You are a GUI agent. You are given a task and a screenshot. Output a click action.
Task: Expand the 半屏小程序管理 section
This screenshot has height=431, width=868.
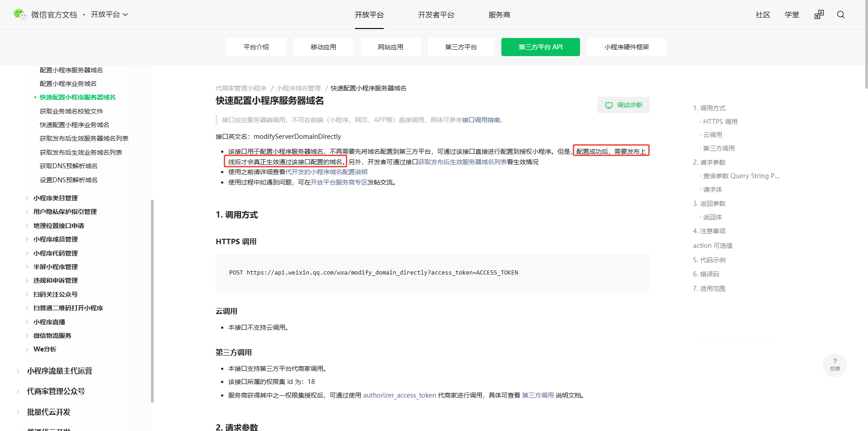coord(56,267)
